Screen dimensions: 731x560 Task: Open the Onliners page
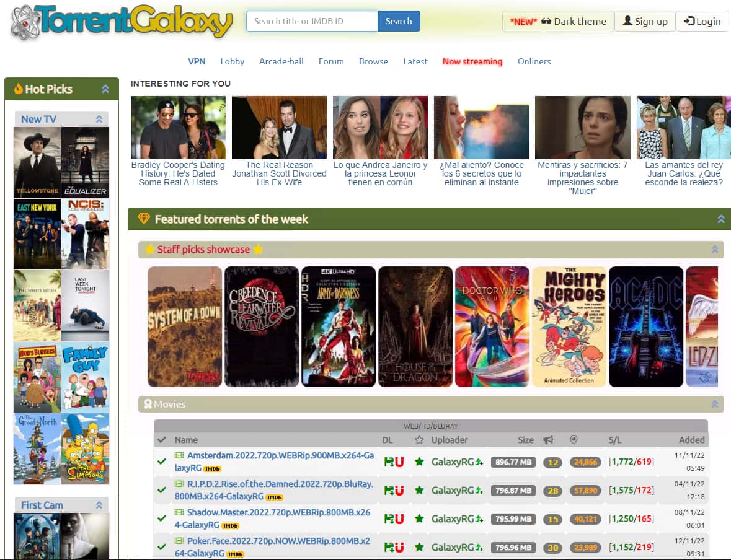point(534,61)
